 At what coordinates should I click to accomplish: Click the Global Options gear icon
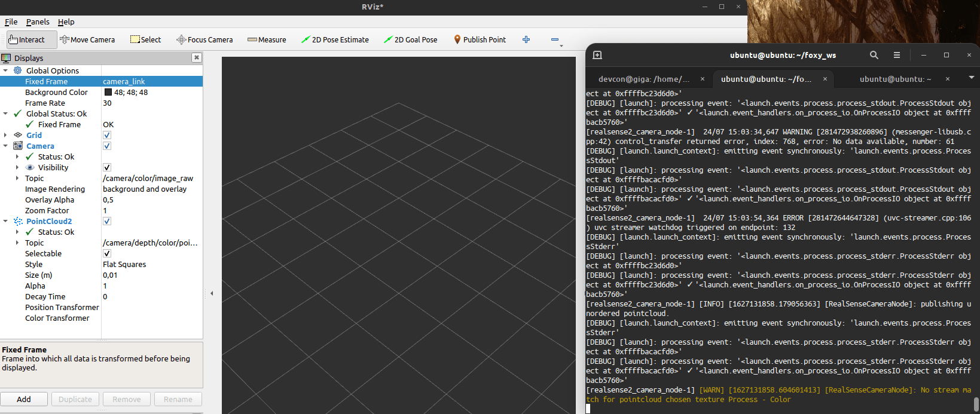pyautogui.click(x=18, y=70)
